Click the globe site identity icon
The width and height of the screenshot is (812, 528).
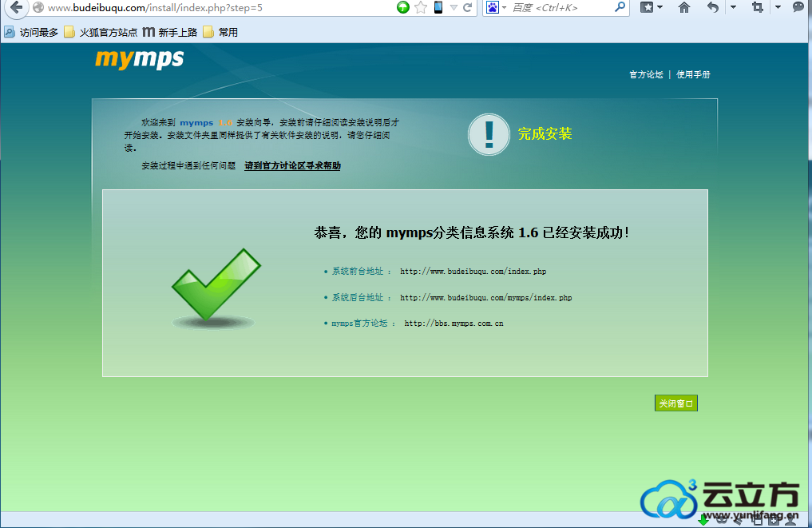[x=38, y=7]
